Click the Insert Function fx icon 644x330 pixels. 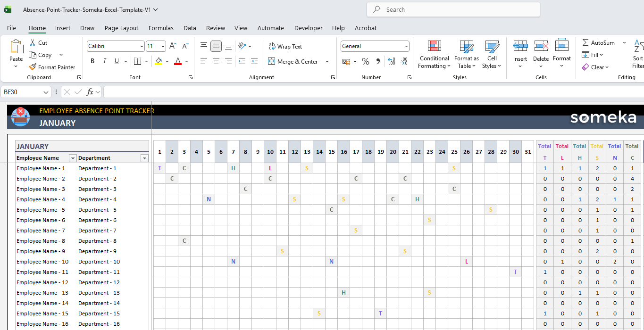tap(90, 92)
